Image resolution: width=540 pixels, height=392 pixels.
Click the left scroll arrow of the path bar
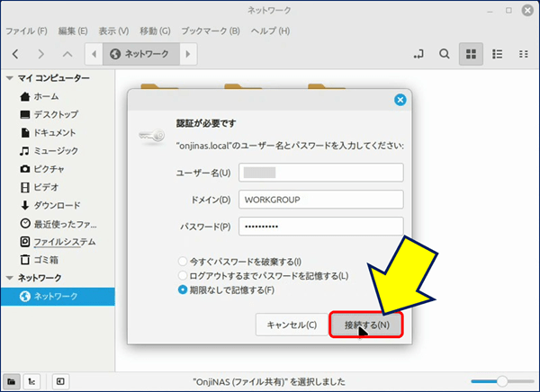[94, 54]
